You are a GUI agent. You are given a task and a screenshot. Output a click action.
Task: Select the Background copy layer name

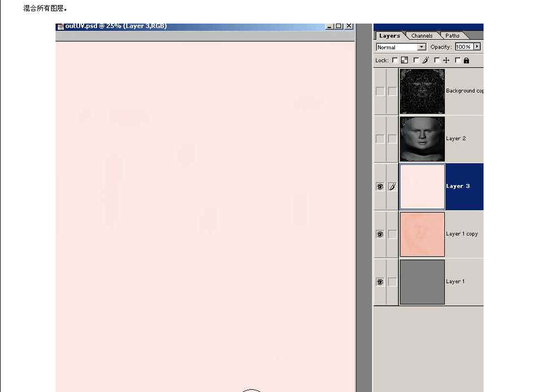[464, 91]
